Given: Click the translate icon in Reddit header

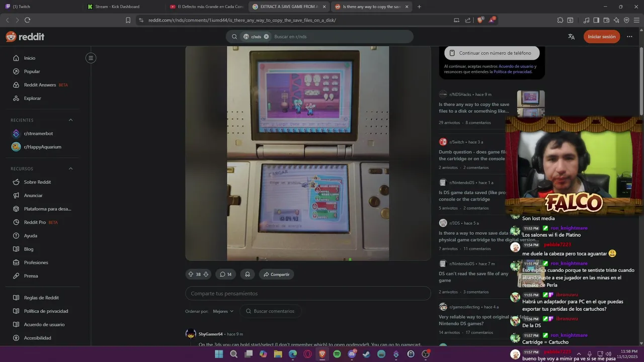Looking at the screenshot, I should [x=571, y=37].
